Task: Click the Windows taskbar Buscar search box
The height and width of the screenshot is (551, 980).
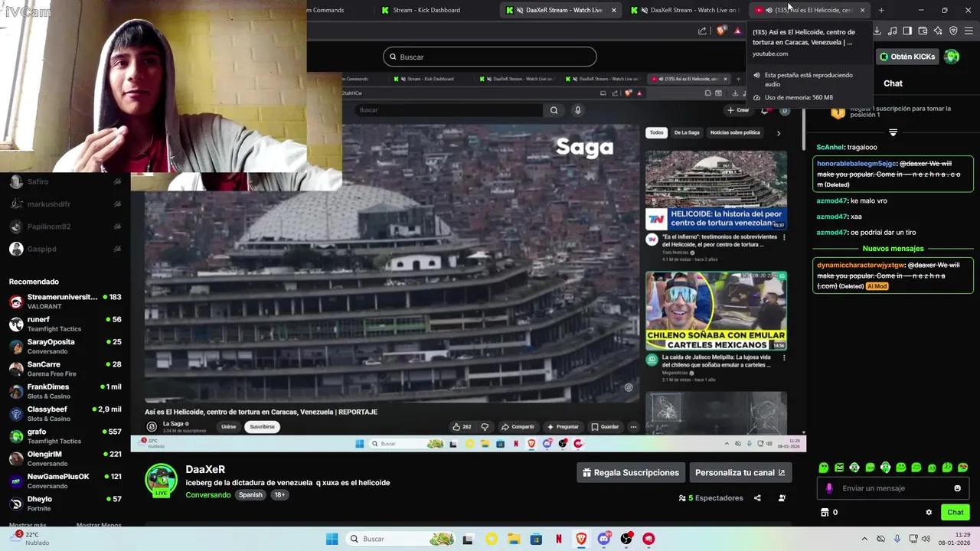Action: [x=401, y=539]
